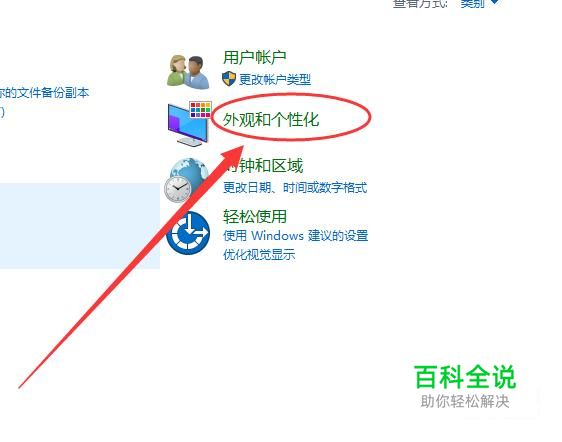Click the green 百科全说 watermark logo
The width and height of the screenshot is (562, 442).
[x=465, y=377]
